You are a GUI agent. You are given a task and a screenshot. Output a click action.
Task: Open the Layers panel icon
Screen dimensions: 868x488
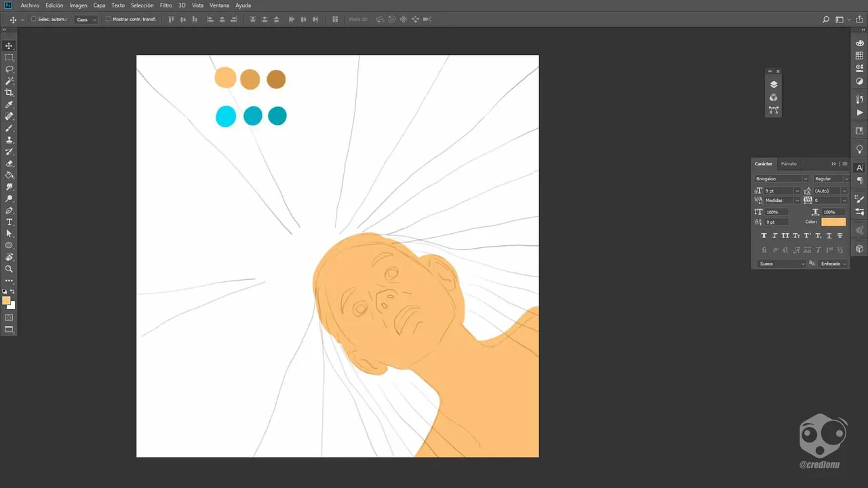pos(774,85)
